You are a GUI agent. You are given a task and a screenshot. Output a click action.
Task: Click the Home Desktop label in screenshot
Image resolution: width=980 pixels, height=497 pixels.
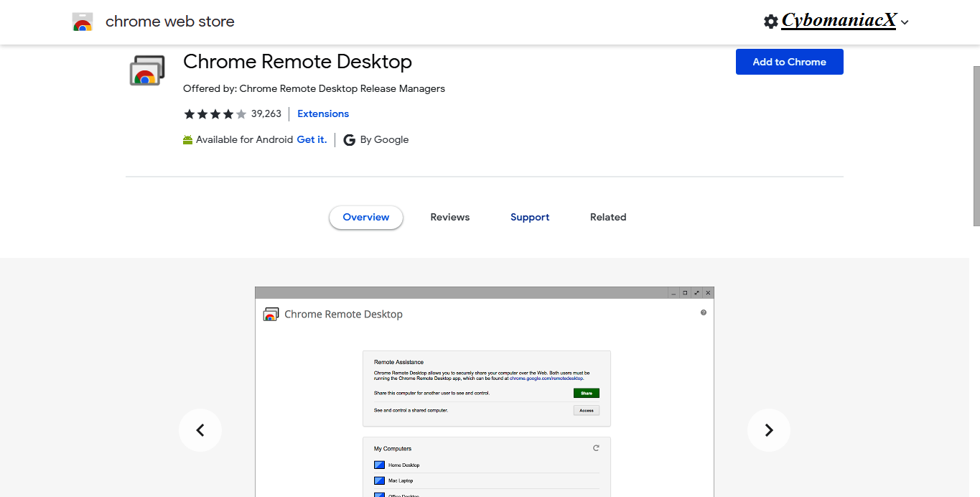404,465
